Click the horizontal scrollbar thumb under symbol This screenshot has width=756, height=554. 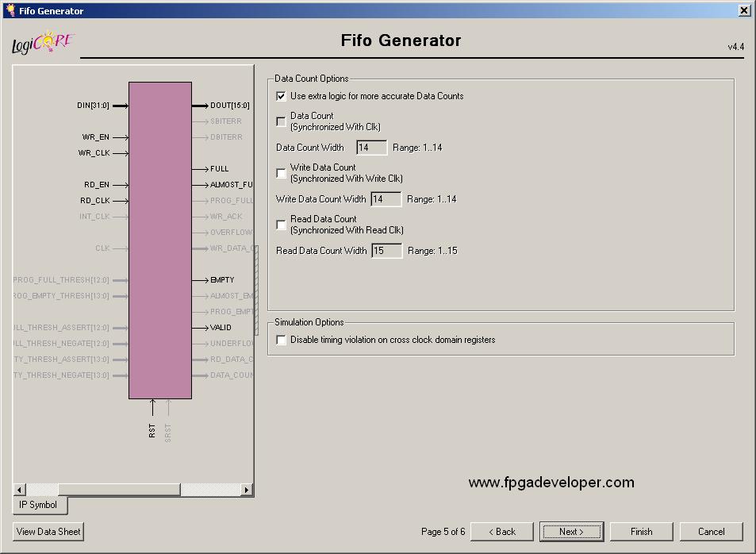click(119, 490)
